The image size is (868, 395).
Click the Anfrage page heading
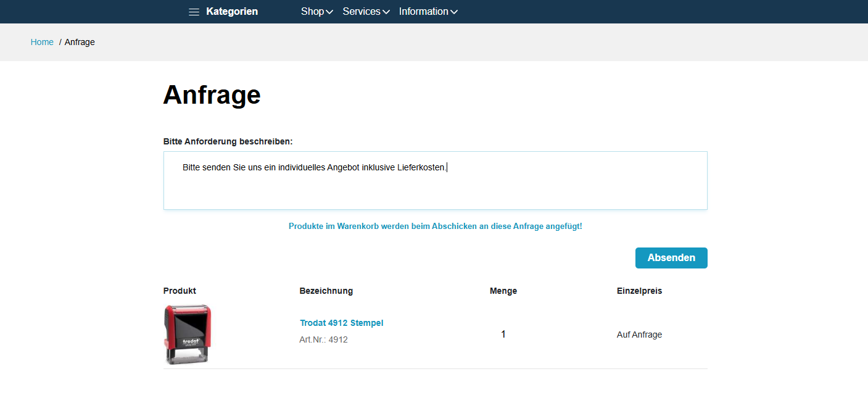pyautogui.click(x=212, y=95)
